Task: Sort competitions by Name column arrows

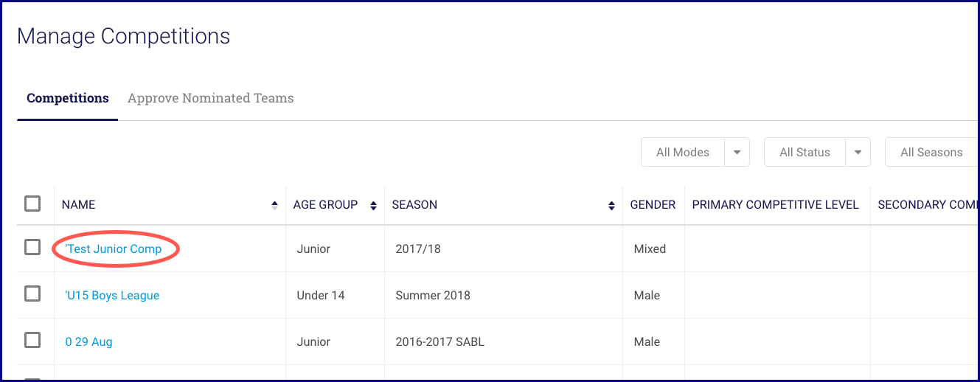Action: (275, 205)
